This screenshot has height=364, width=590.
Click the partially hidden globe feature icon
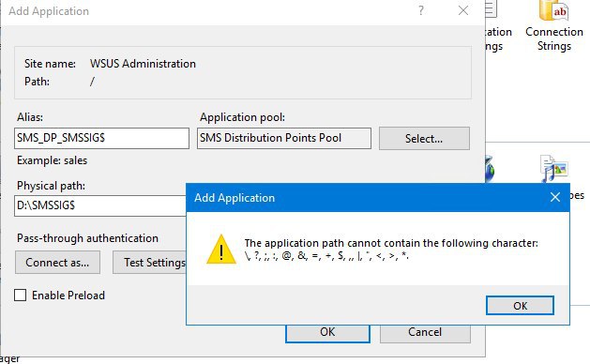tap(490, 170)
